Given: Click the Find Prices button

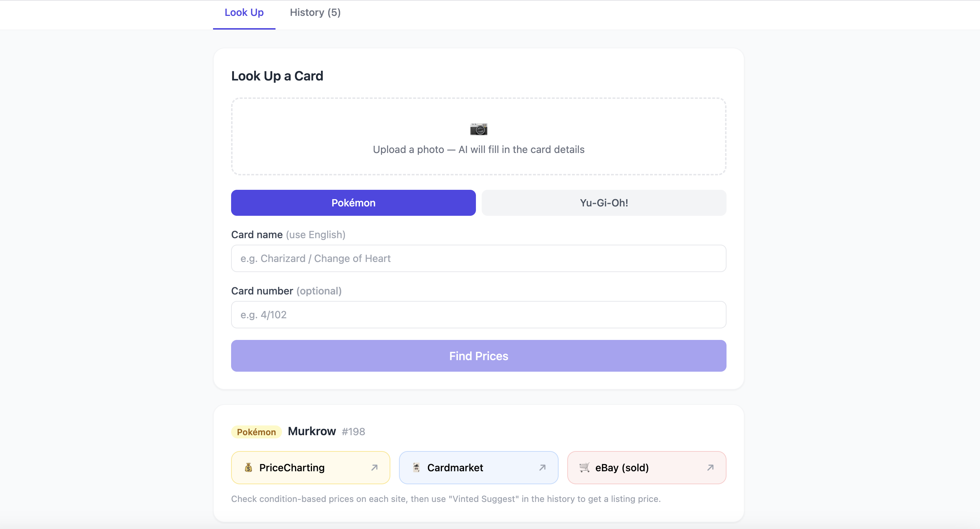Looking at the screenshot, I should pyautogui.click(x=478, y=356).
